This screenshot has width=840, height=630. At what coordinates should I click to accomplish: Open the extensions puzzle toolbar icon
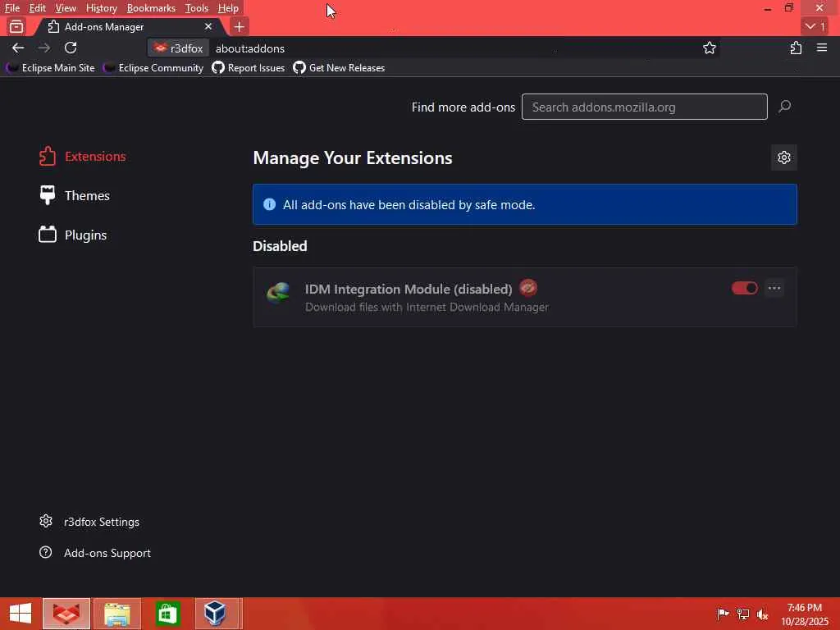pos(796,48)
